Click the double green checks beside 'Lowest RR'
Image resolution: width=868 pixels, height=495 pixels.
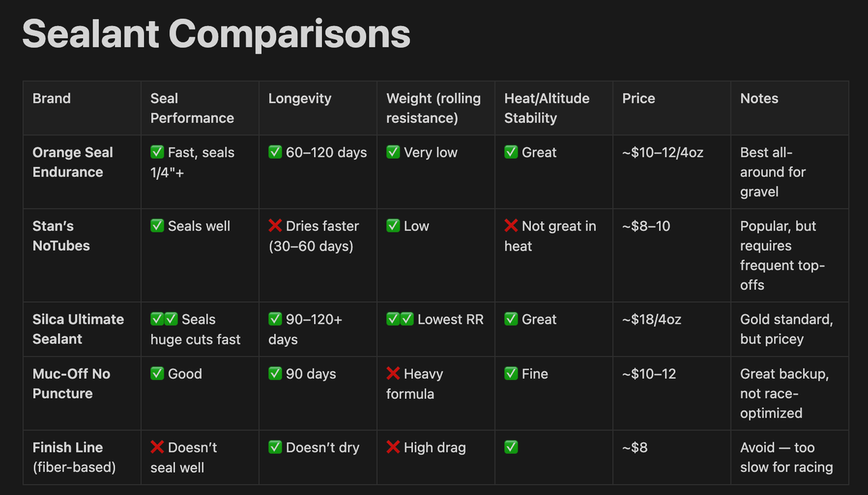point(401,319)
